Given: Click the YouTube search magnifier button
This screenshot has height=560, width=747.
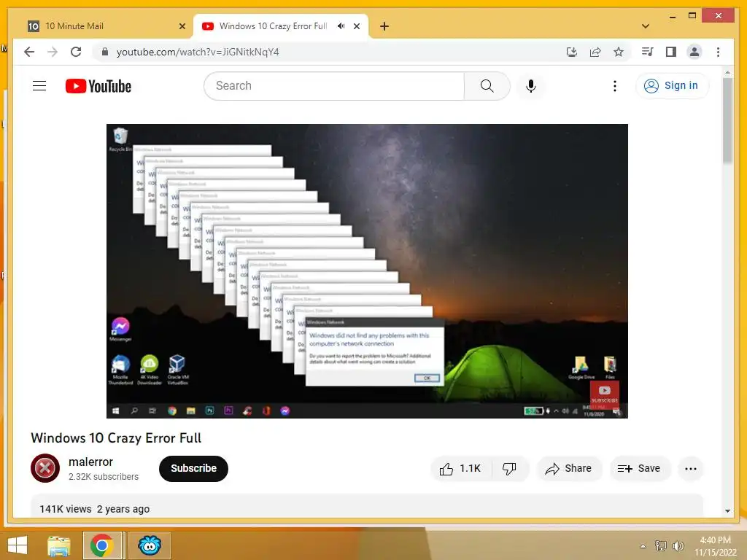Looking at the screenshot, I should (487, 86).
